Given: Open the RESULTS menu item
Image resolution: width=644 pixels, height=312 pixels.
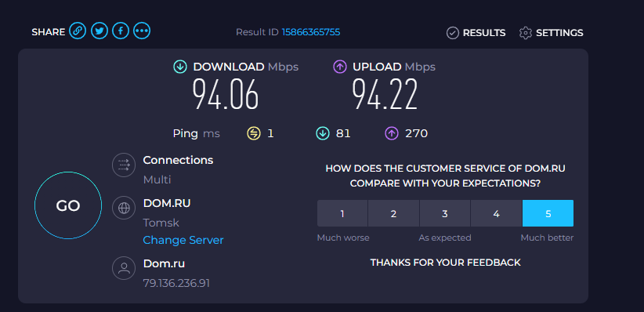Looking at the screenshot, I should coord(484,33).
